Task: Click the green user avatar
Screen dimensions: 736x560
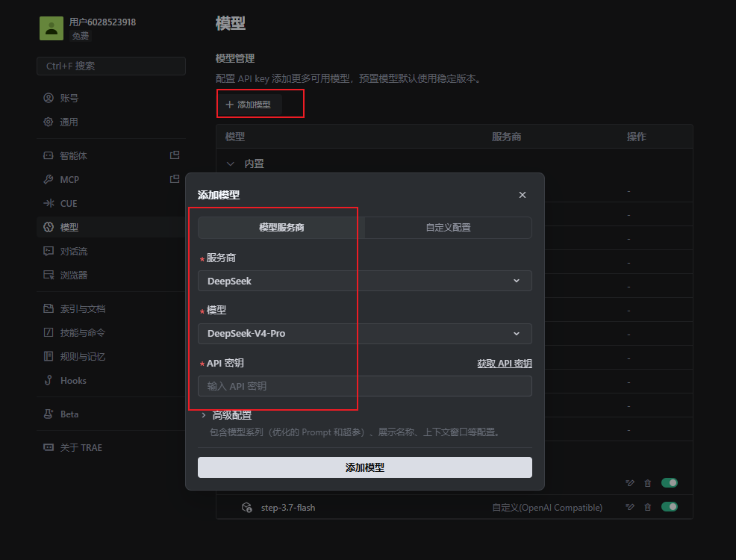Action: point(52,28)
